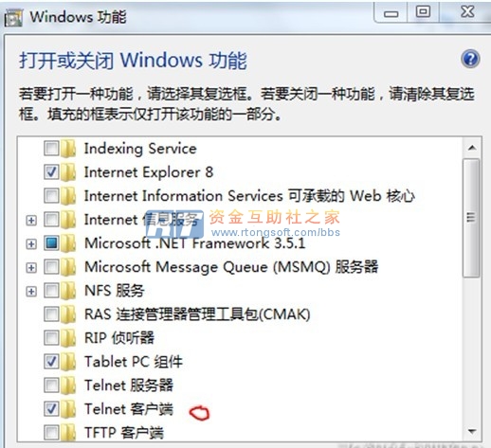The height and width of the screenshot is (448, 491).
Task: Select Internet Information Services 可承载的 Web 核心
Action: point(249,196)
